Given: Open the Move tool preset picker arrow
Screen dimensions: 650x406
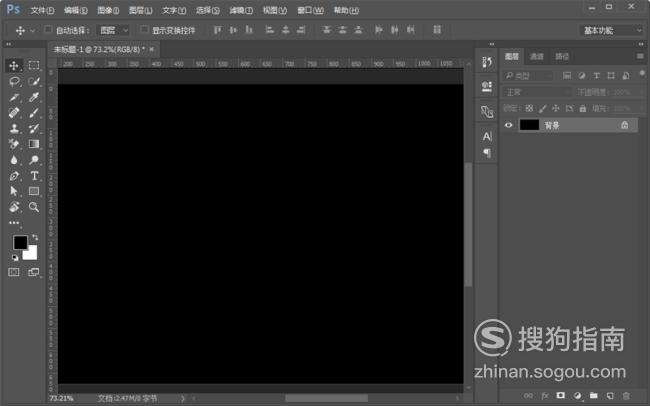Looking at the screenshot, I should [x=32, y=30].
